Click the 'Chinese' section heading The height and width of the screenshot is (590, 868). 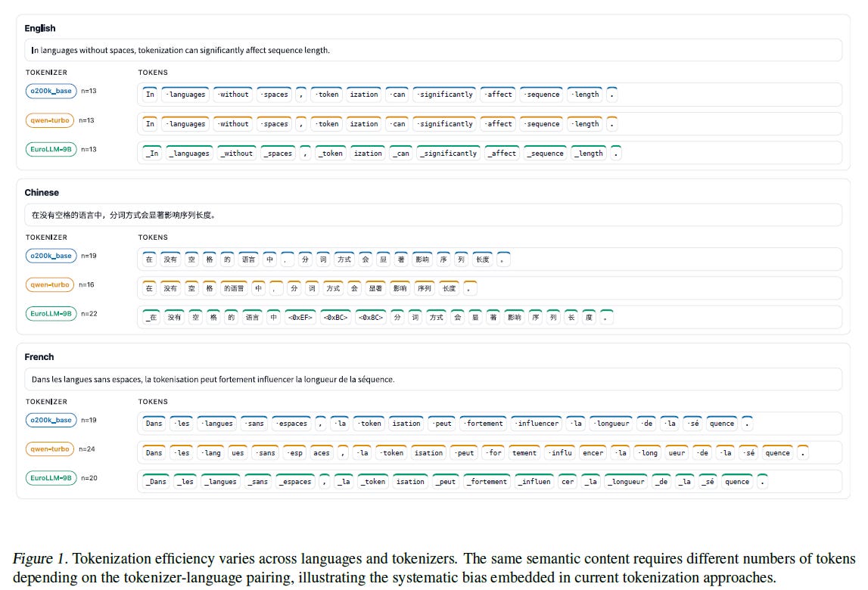42,193
